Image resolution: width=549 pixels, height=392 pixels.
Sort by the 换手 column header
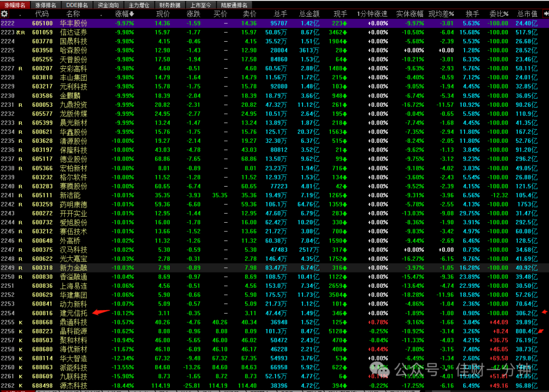pyautogui.click(x=472, y=14)
